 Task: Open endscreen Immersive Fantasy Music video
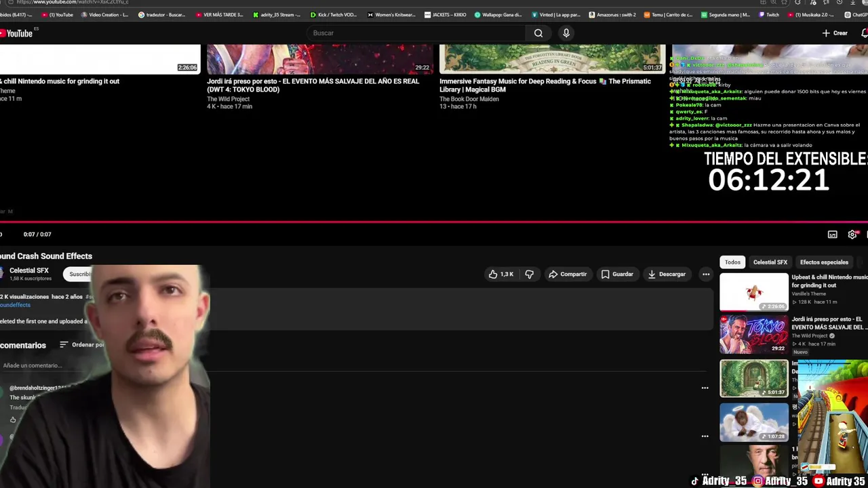point(545,85)
